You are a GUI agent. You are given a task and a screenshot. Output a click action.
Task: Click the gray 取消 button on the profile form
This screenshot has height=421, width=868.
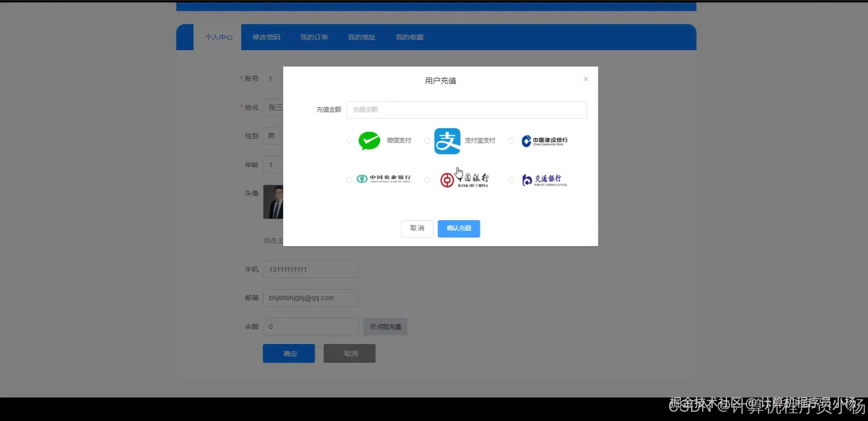(x=350, y=354)
